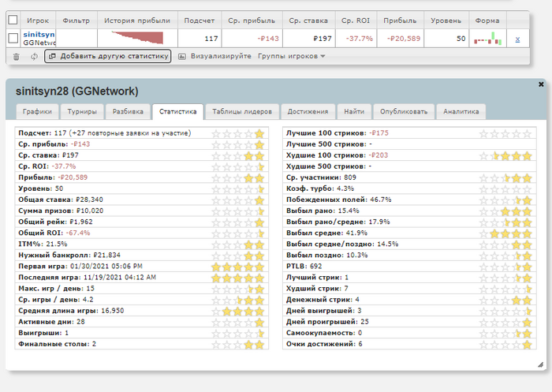Click the panel resize grip corner
The image size is (552, 392).
coord(540,364)
